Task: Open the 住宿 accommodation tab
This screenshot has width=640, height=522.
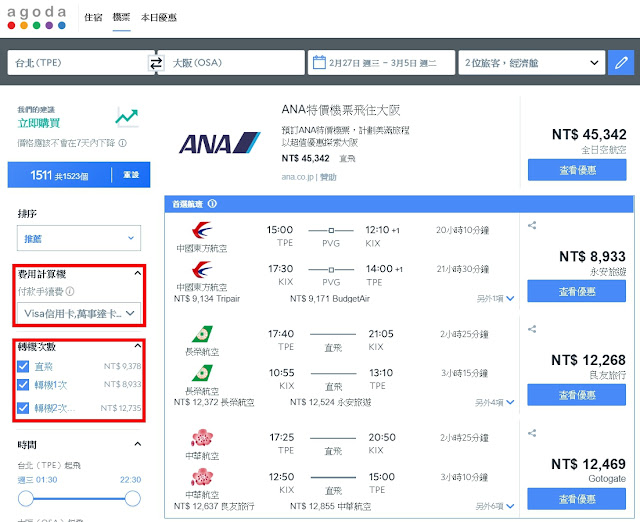Action: point(93,17)
